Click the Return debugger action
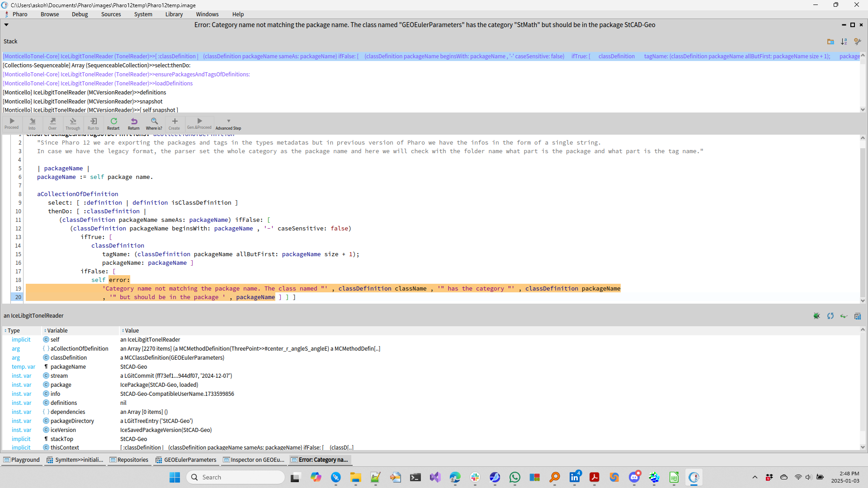 coord(134,123)
